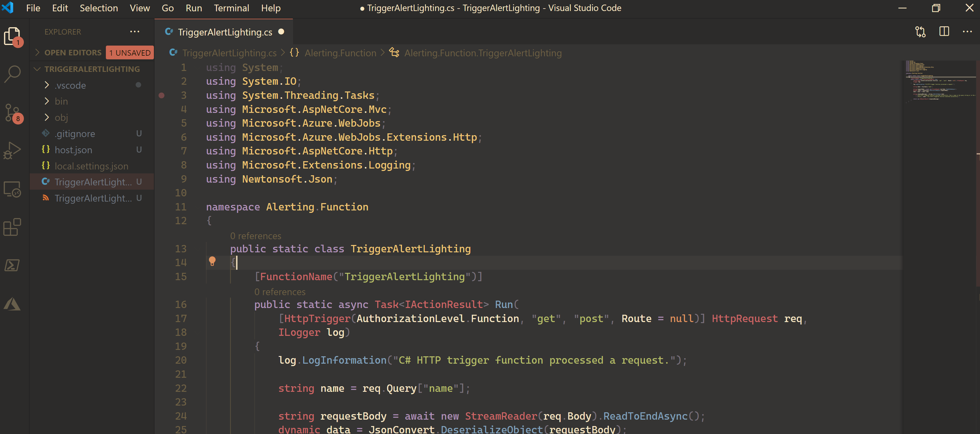
Task: Open the Help menu
Action: coord(271,8)
